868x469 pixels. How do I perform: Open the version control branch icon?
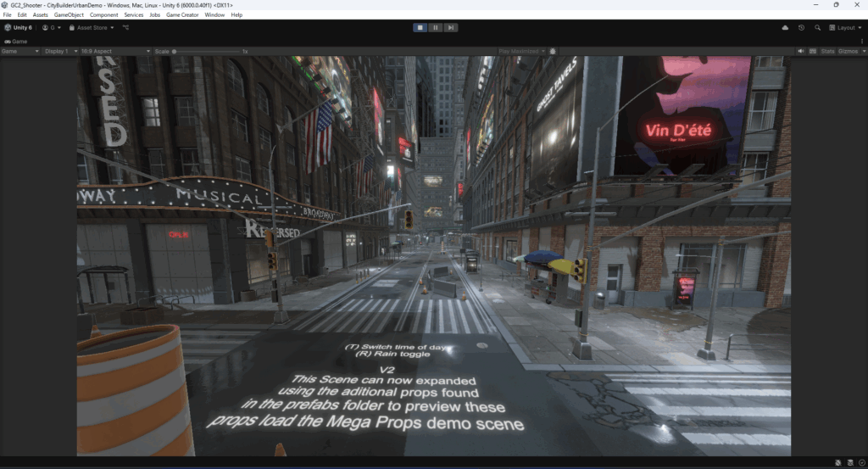pyautogui.click(x=126, y=27)
